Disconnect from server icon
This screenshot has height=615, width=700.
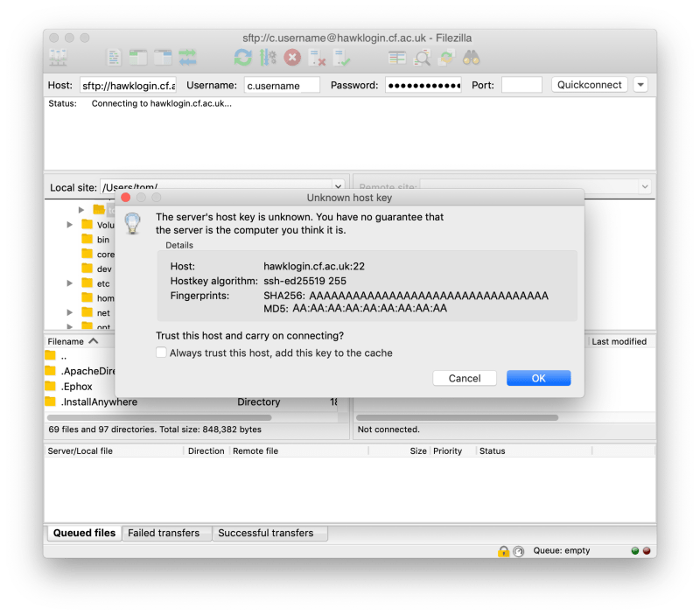click(317, 58)
